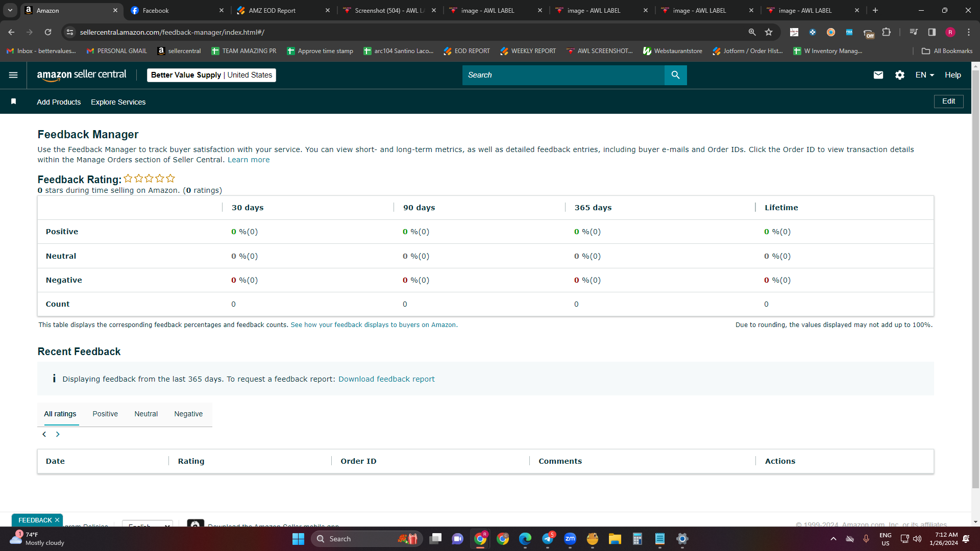Image resolution: width=980 pixels, height=551 pixels.
Task: Open the Help link in the header
Action: [952, 75]
